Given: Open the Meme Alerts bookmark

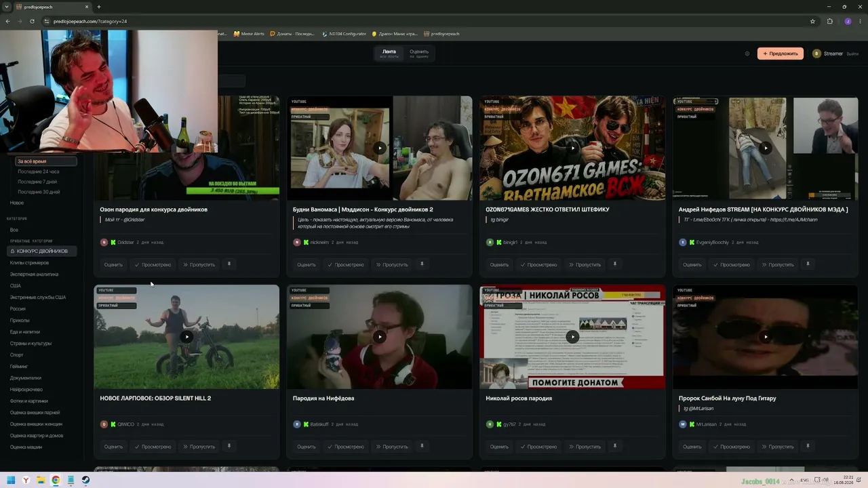Looking at the screenshot, I should click(249, 34).
